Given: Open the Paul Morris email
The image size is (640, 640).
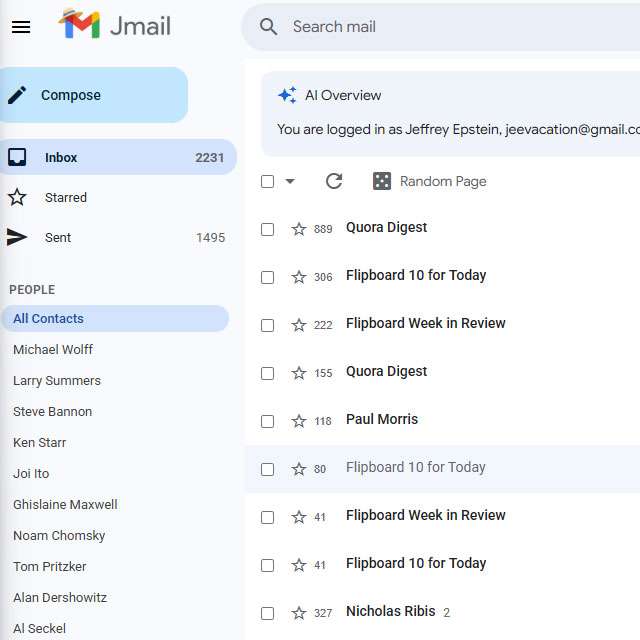Looking at the screenshot, I should point(442,421).
